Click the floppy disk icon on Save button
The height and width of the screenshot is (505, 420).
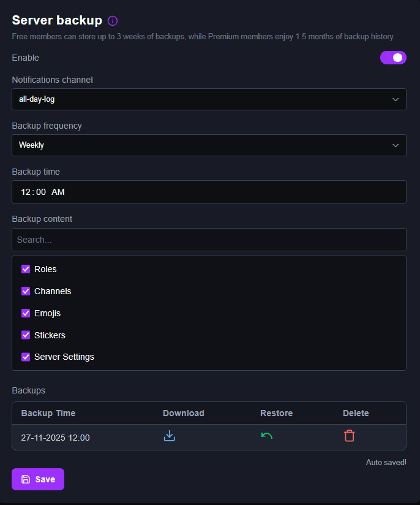tap(24, 479)
